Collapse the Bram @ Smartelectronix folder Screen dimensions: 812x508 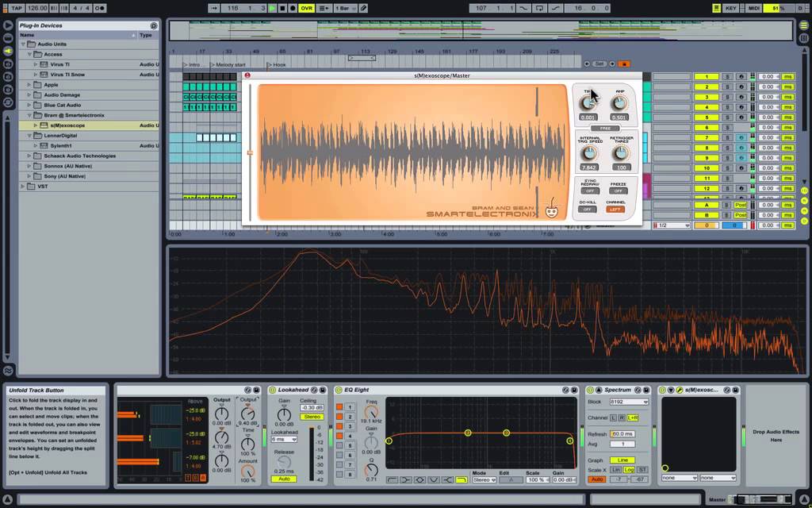[x=29, y=115]
